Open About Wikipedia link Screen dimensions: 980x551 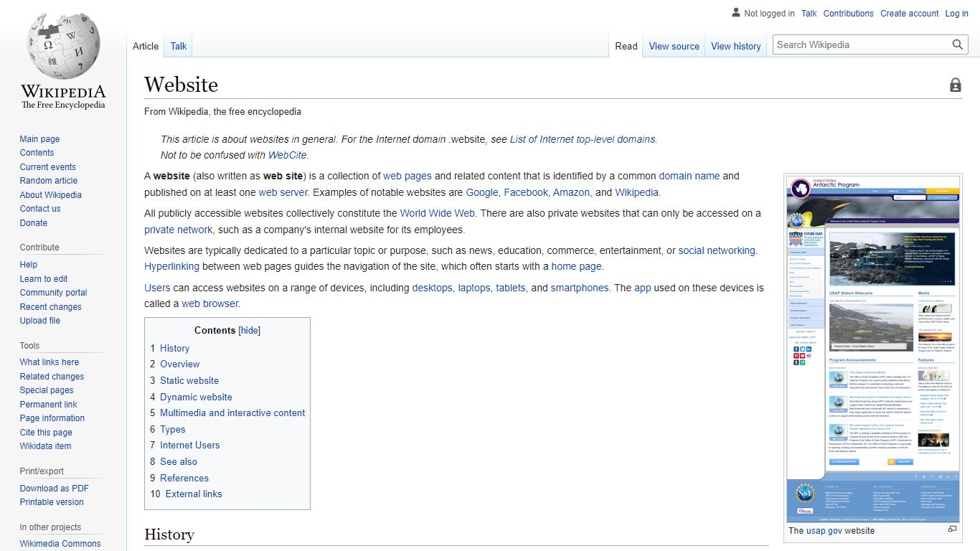[x=51, y=195]
